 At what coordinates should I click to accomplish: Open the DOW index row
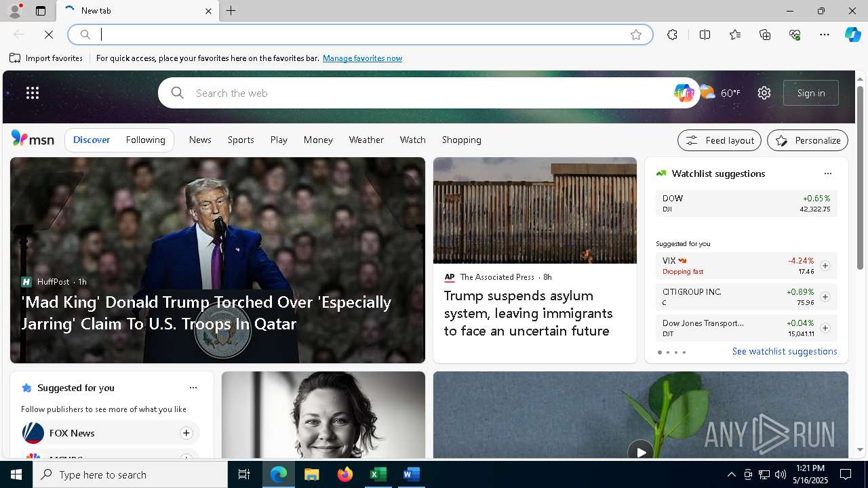pyautogui.click(x=746, y=203)
